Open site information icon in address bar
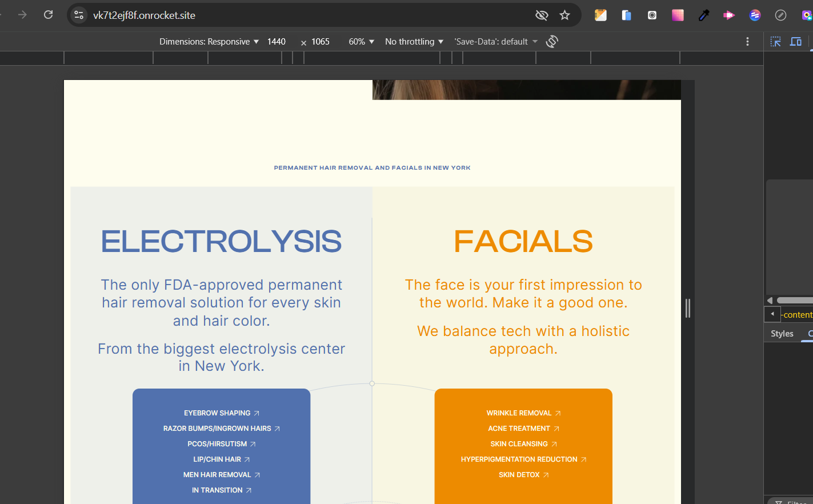Viewport: 813px width, 504px height. tap(79, 15)
